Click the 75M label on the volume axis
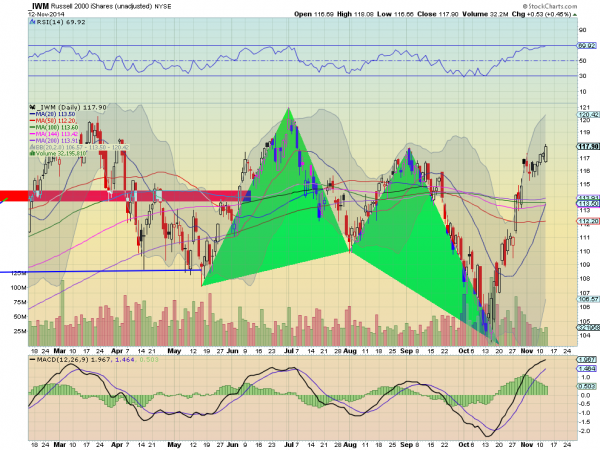This screenshot has width=600, height=450. click(x=20, y=302)
